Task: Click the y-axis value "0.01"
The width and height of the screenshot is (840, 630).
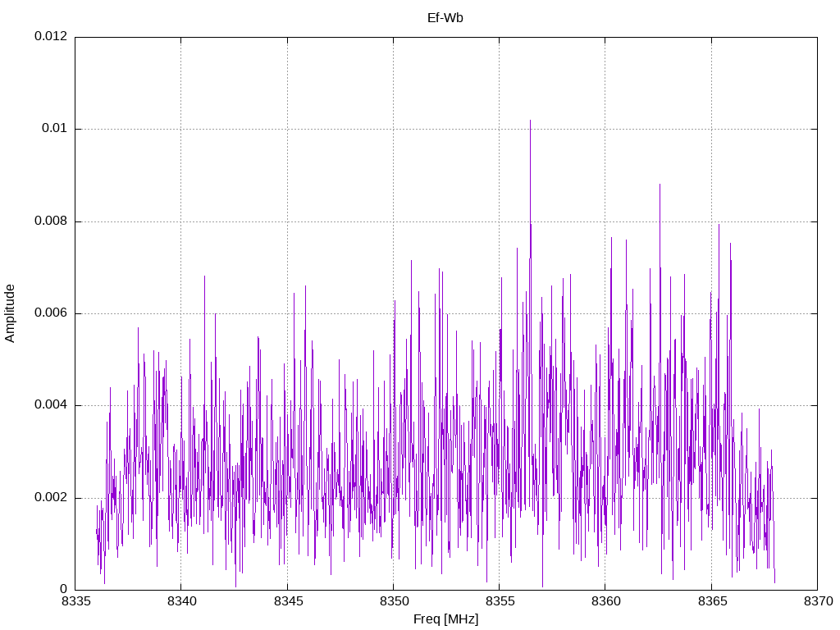Action: [55, 129]
